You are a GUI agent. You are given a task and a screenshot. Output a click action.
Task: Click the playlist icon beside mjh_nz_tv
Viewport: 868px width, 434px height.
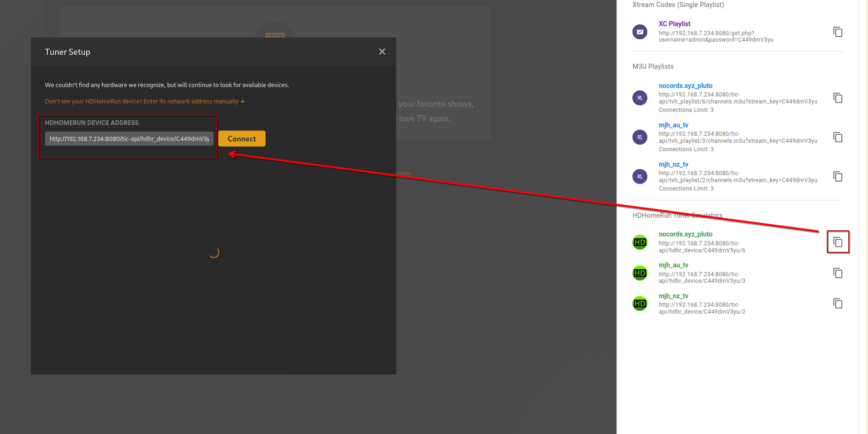pyautogui.click(x=639, y=177)
